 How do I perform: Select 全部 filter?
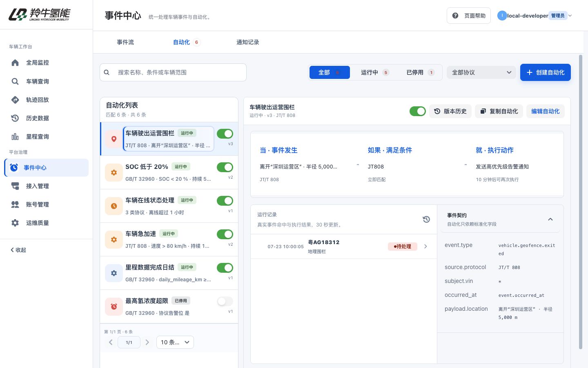tap(330, 72)
